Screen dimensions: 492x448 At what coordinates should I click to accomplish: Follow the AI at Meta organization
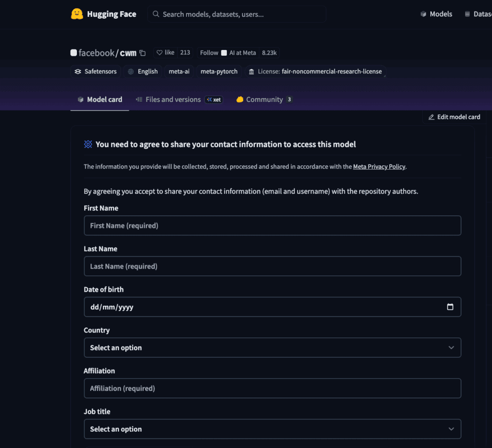209,53
